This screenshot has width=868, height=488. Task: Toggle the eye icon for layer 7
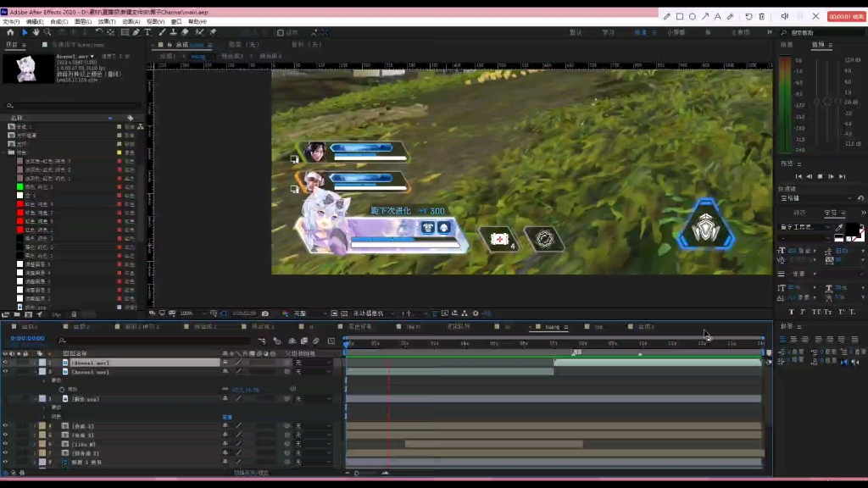[5, 453]
